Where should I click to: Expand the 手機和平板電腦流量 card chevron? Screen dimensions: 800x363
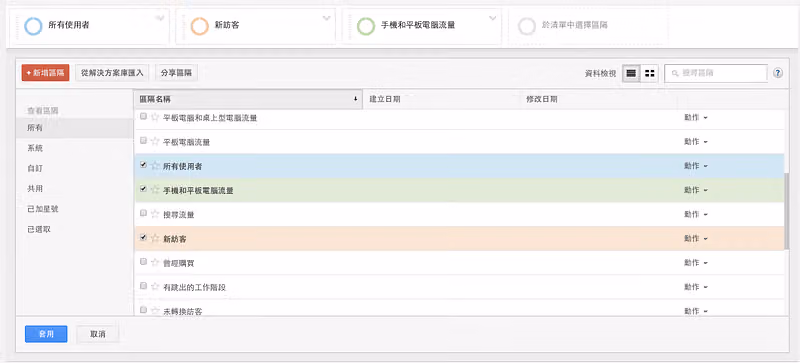point(493,18)
